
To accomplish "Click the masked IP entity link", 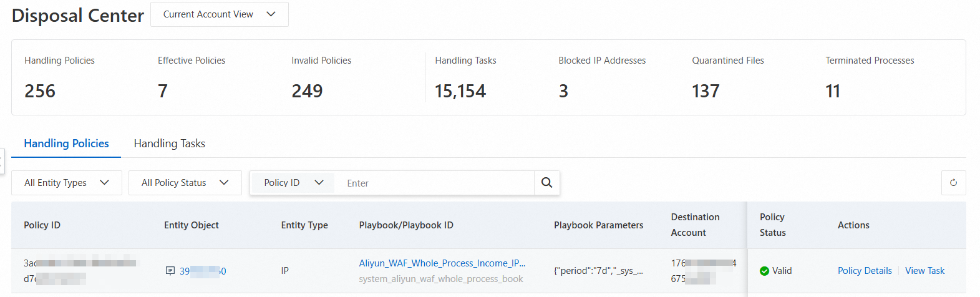I will coord(203,271).
